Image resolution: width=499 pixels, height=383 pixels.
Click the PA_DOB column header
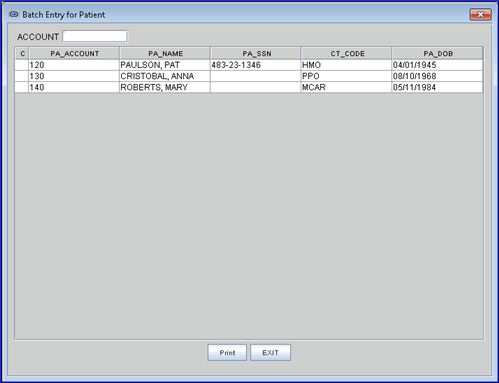(x=437, y=53)
